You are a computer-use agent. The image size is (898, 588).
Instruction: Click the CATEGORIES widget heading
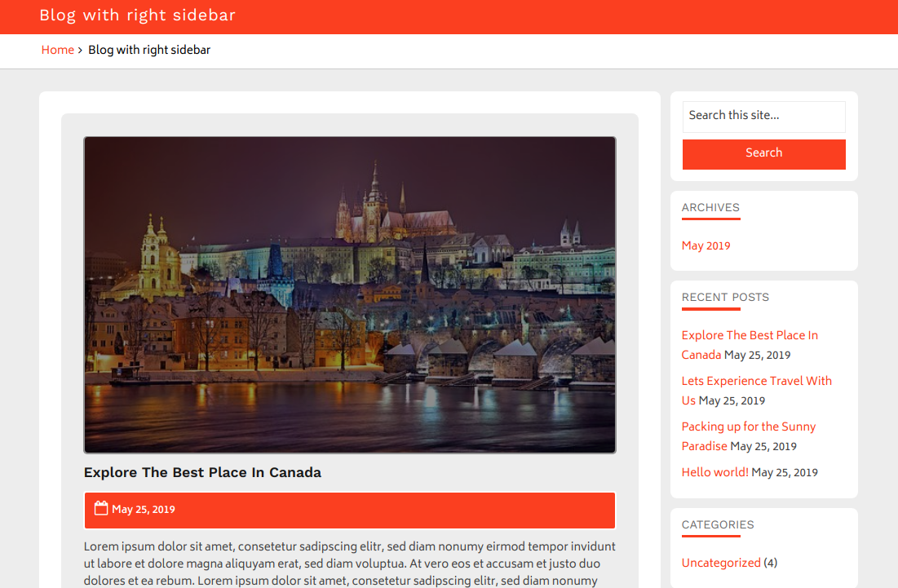click(x=718, y=524)
